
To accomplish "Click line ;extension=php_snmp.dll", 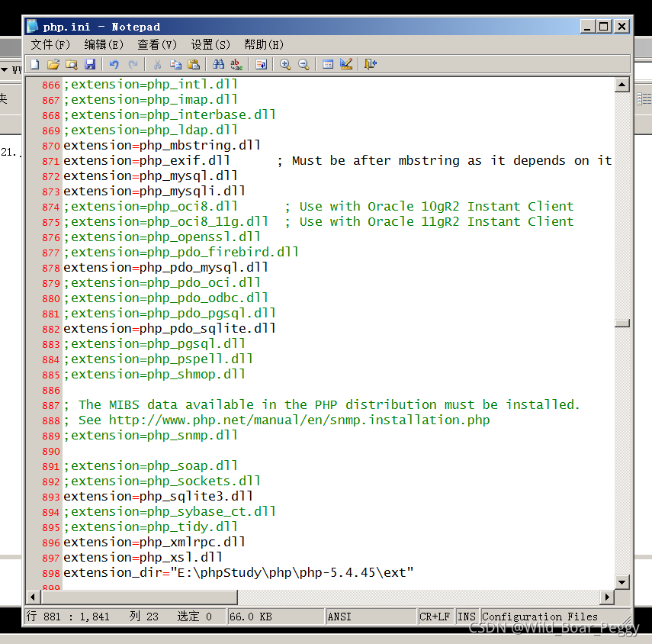I will coord(150,436).
